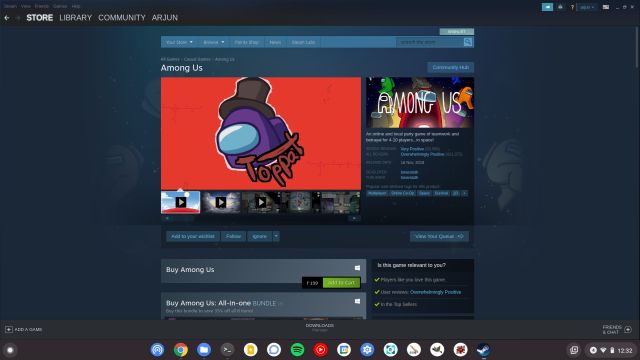This screenshot has width=640, height=360.
Task: Open Spotify from the shelf
Action: coord(297,350)
